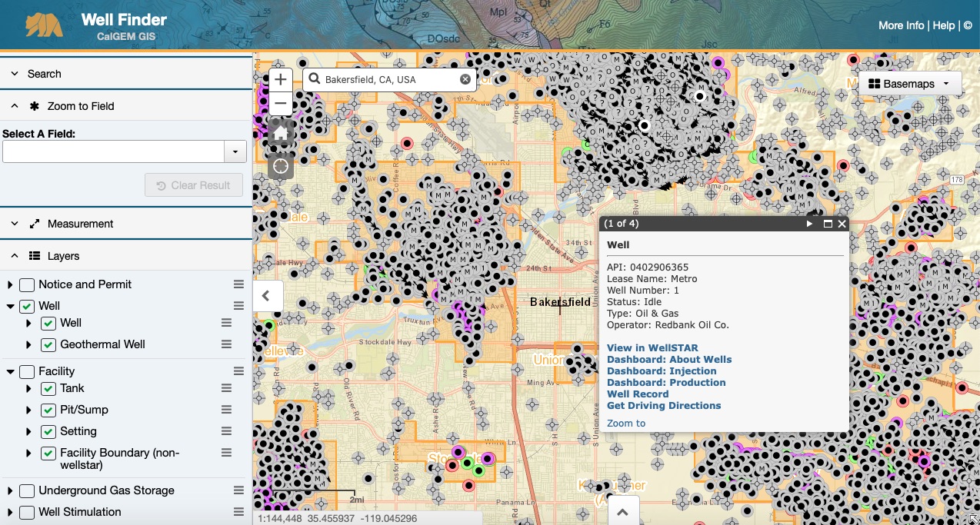The image size is (980, 525).
Task: Click the magnifier search icon in address box
Action: (x=315, y=79)
